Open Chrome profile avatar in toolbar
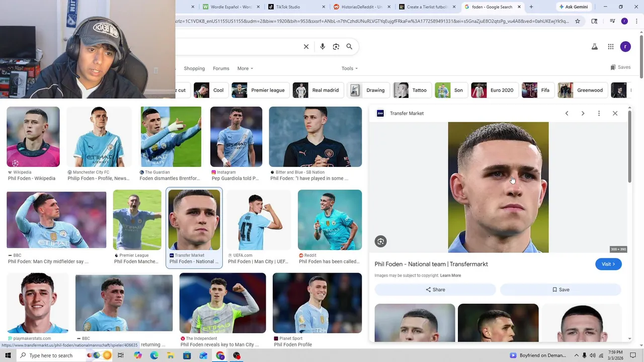The height and width of the screenshot is (362, 644). [624, 21]
